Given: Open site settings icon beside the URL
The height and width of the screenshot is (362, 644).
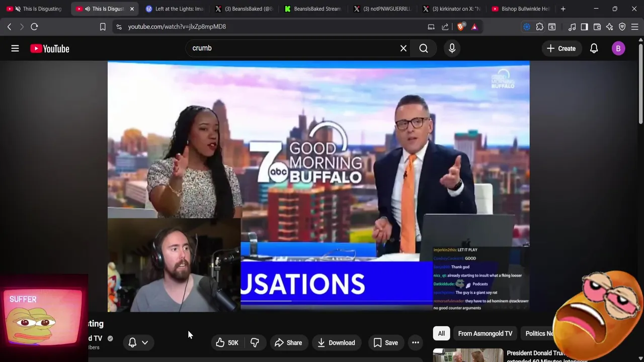Looking at the screenshot, I should tap(119, 27).
